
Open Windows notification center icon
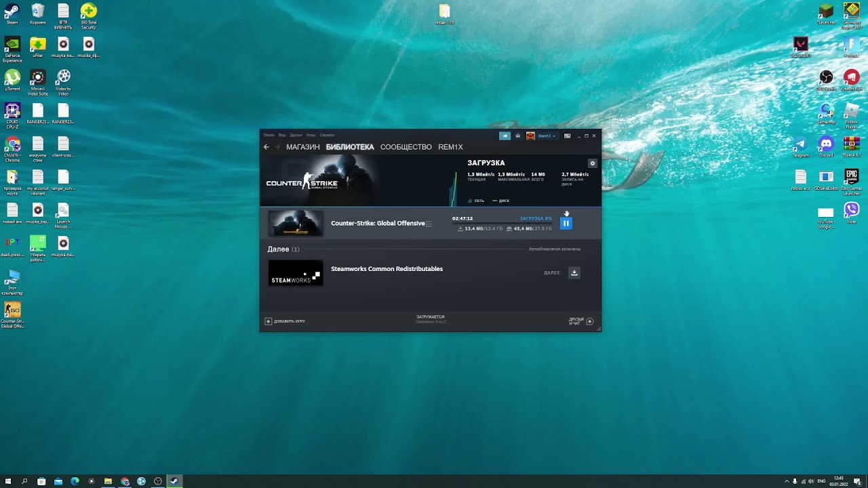(857, 481)
